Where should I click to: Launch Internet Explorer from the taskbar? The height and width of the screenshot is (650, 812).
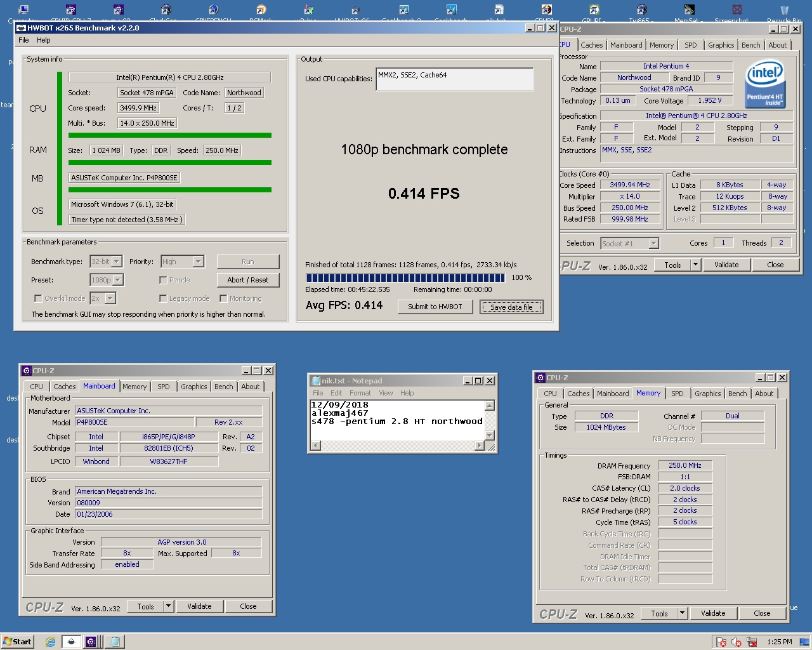50,642
